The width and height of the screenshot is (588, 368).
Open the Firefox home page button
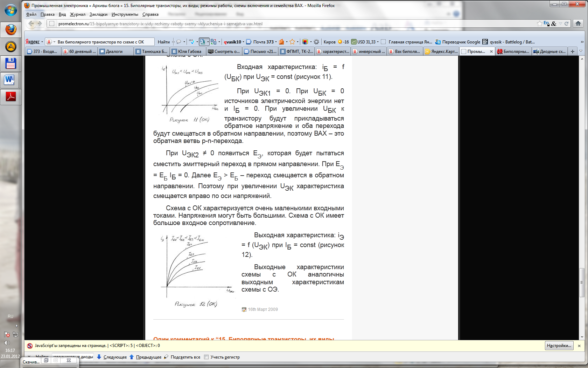[x=578, y=23]
